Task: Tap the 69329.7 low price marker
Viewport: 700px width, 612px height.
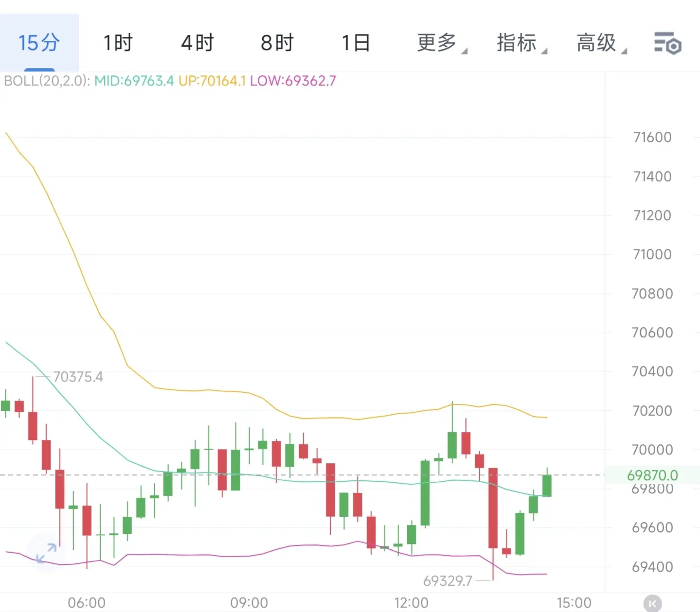Action: 448,581
